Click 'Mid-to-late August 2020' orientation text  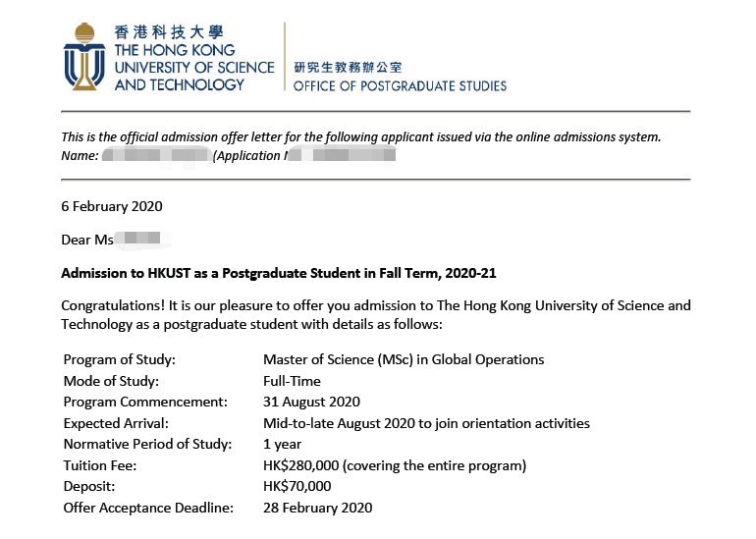(x=426, y=423)
